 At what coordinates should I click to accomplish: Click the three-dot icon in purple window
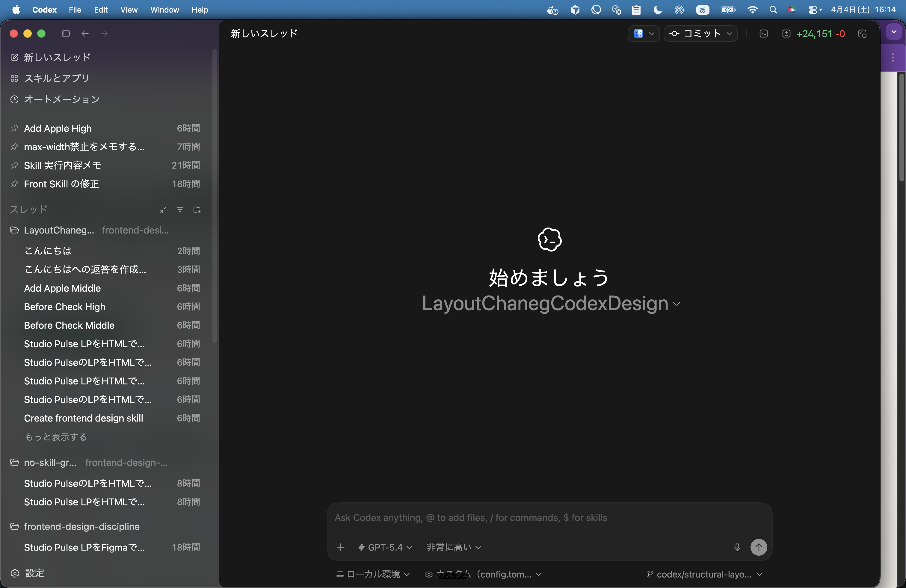click(x=893, y=57)
